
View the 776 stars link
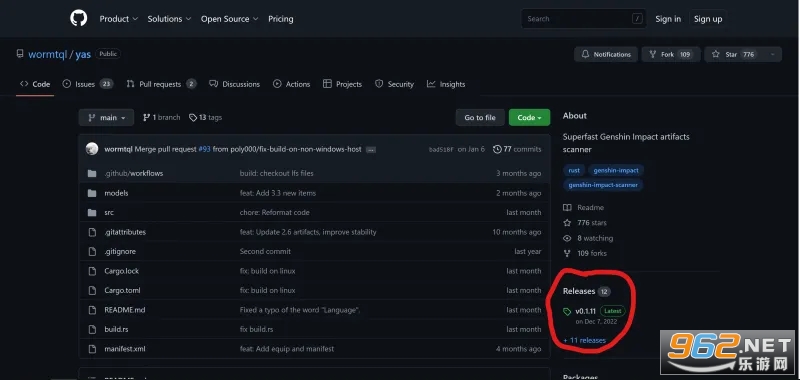click(585, 223)
